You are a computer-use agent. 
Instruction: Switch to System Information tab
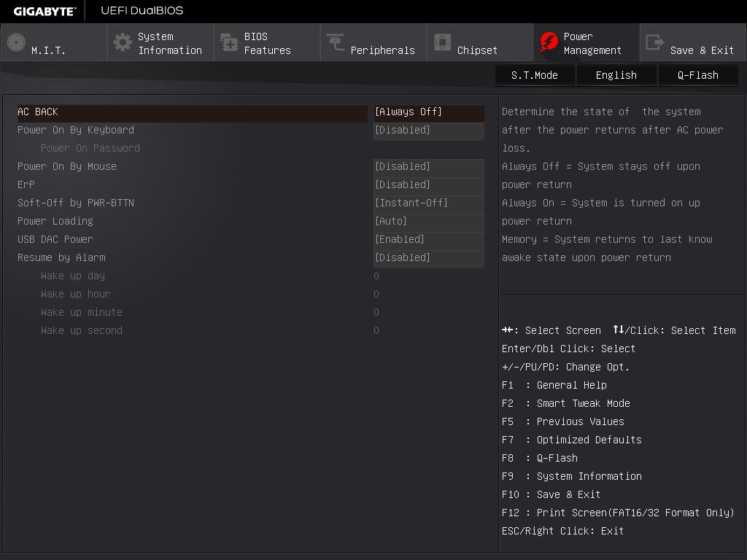tap(160, 43)
